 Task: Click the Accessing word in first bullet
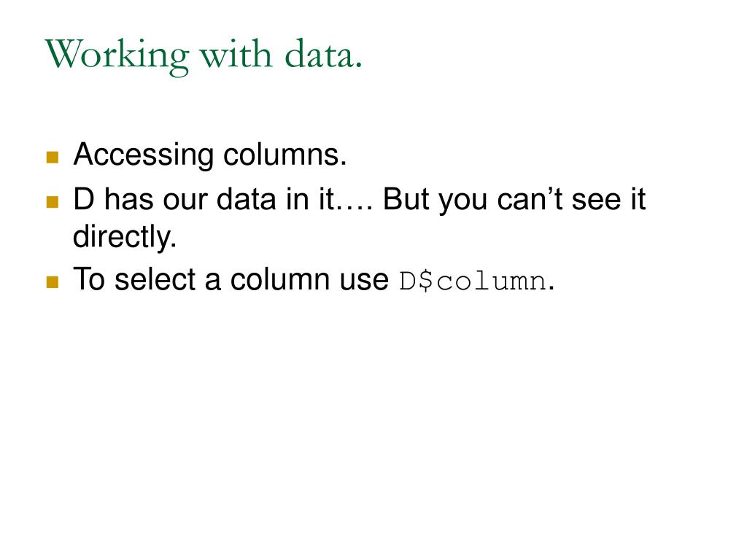(x=144, y=155)
